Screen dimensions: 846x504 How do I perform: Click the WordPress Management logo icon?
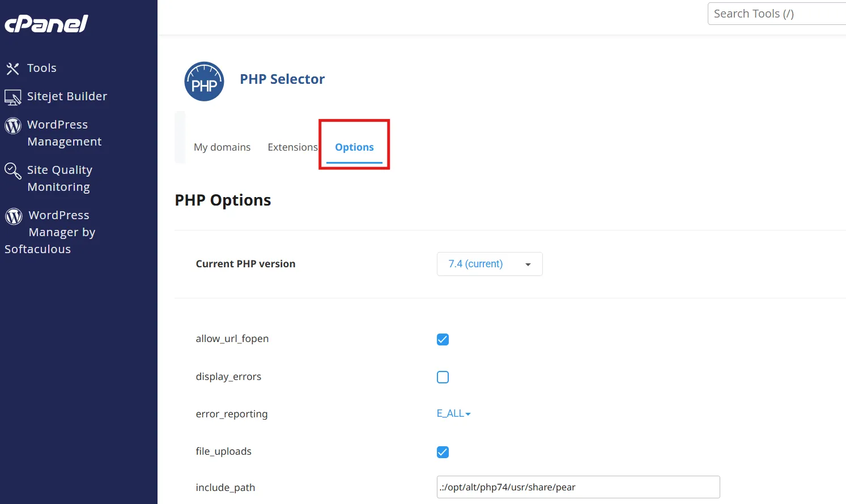point(13,126)
